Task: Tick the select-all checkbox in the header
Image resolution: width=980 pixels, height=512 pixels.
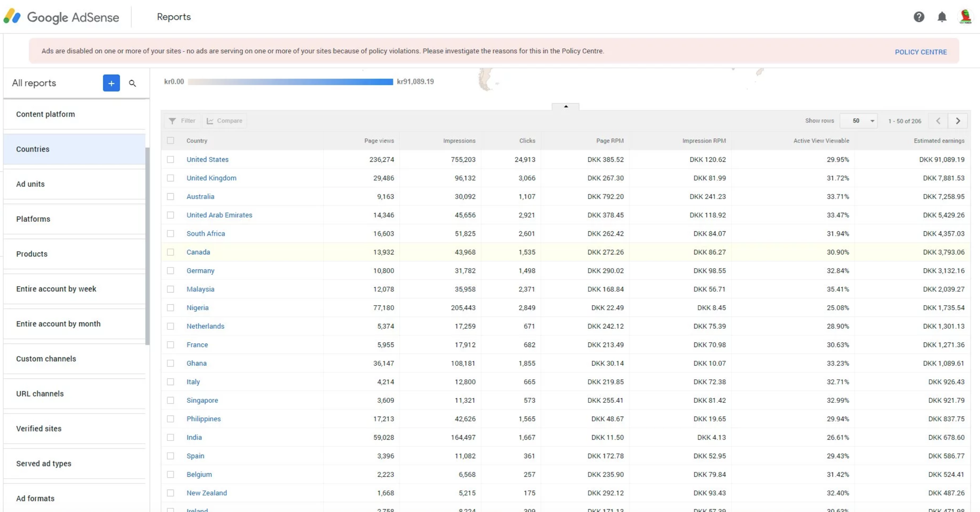Action: point(170,141)
